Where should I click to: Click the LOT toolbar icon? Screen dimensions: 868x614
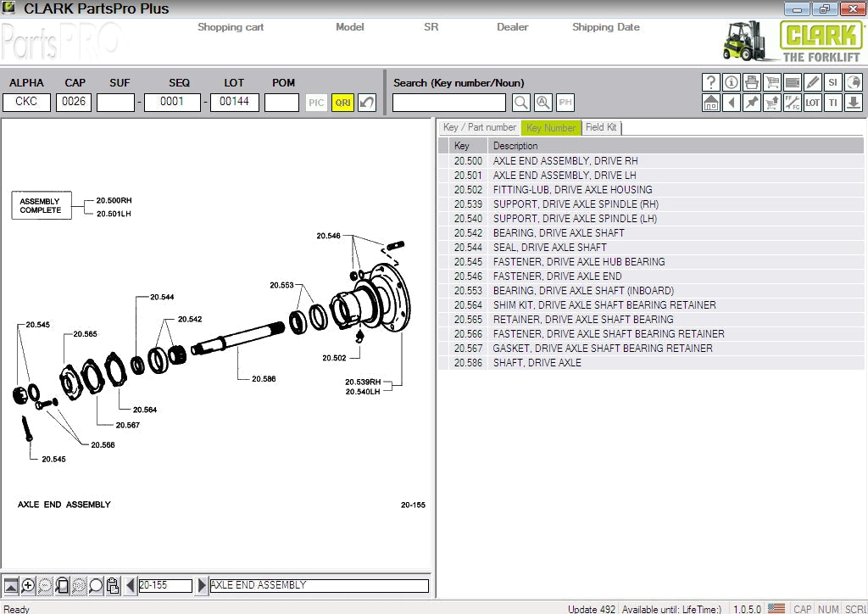tap(814, 103)
